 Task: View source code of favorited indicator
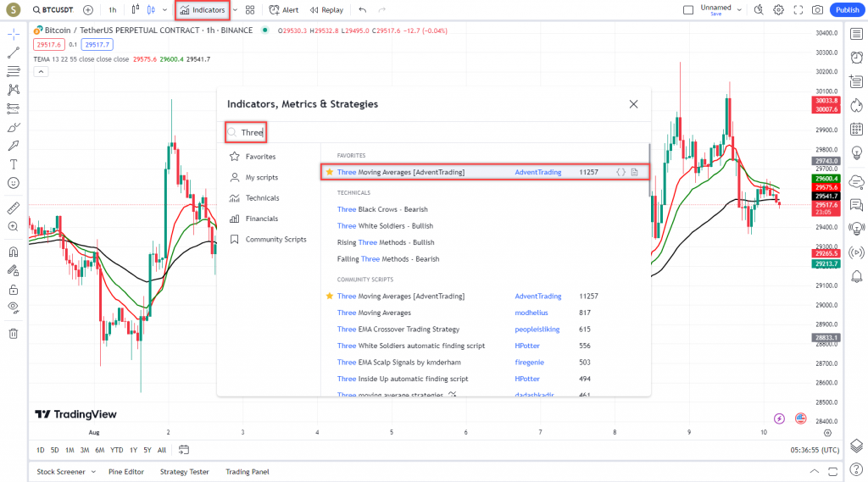(620, 172)
